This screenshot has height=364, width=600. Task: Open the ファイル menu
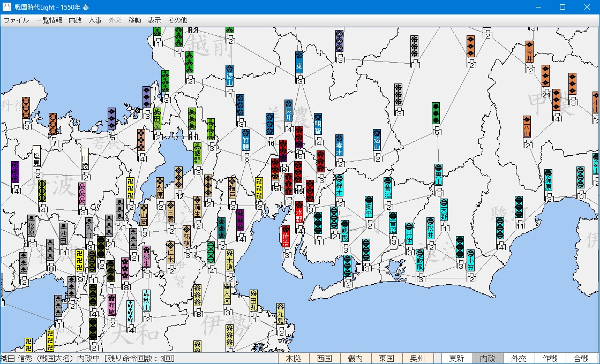coord(16,20)
